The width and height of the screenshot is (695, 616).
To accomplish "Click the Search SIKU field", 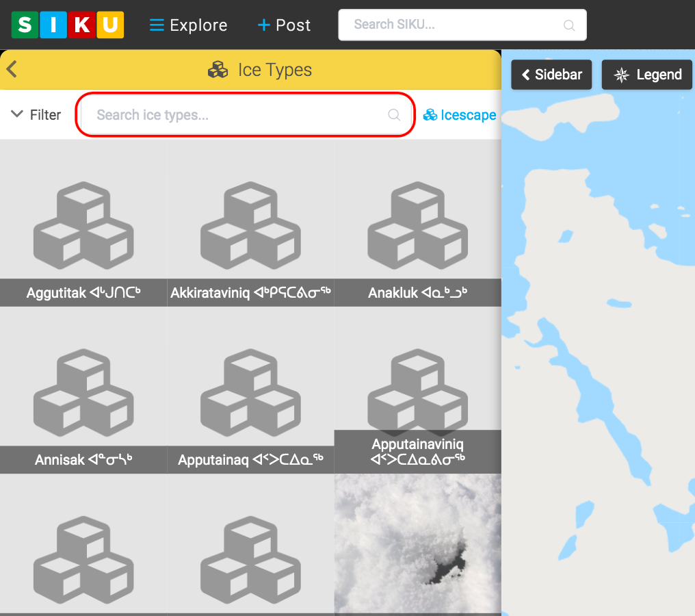I will click(x=451, y=25).
